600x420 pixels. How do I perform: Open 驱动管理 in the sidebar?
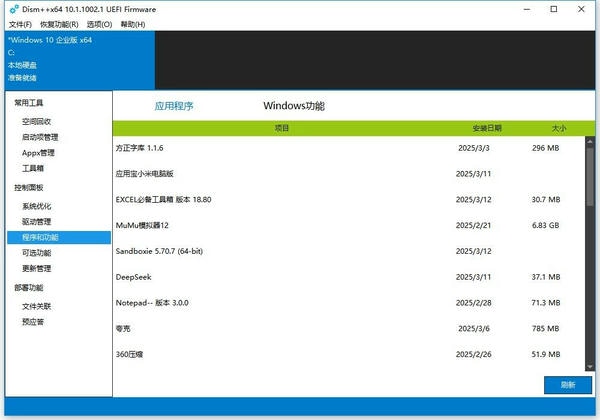[x=36, y=221]
